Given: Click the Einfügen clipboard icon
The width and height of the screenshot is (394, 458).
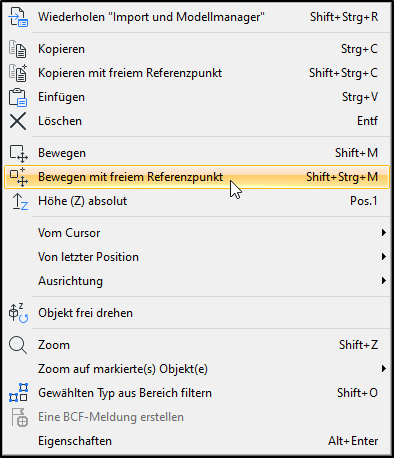Looking at the screenshot, I should click(18, 97).
